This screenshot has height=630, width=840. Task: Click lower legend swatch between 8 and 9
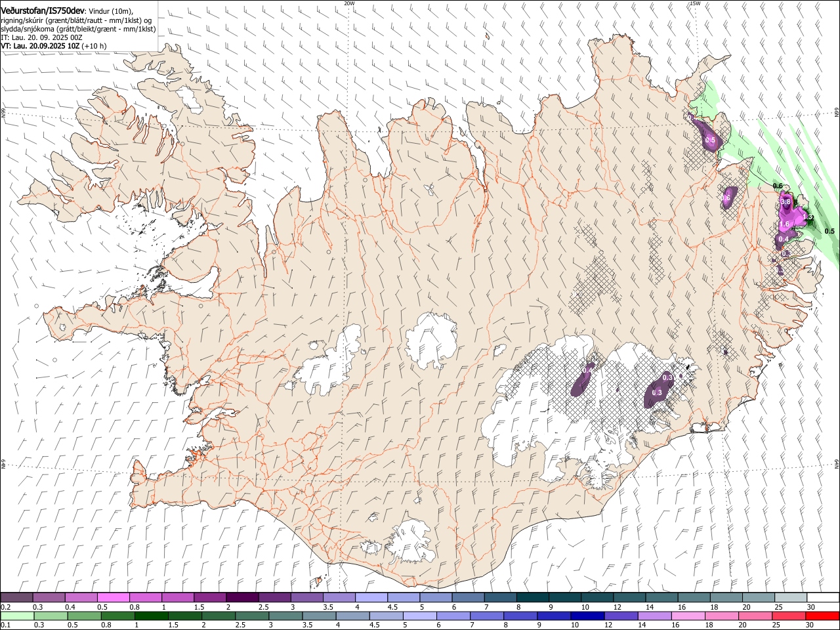click(520, 616)
